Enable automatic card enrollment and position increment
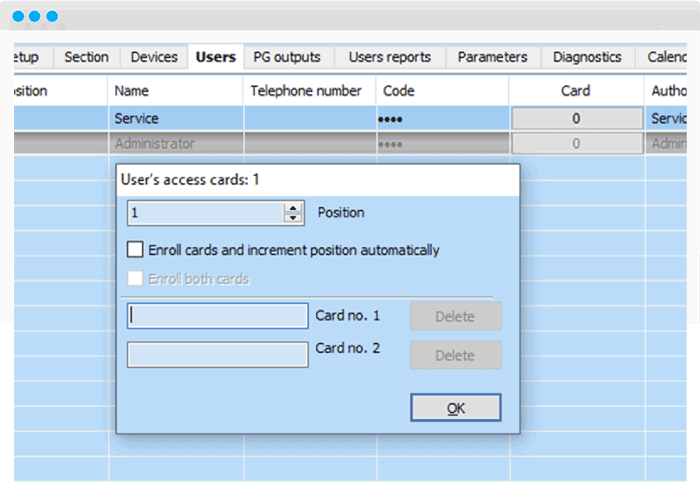This screenshot has width=700, height=496. pos(136,250)
